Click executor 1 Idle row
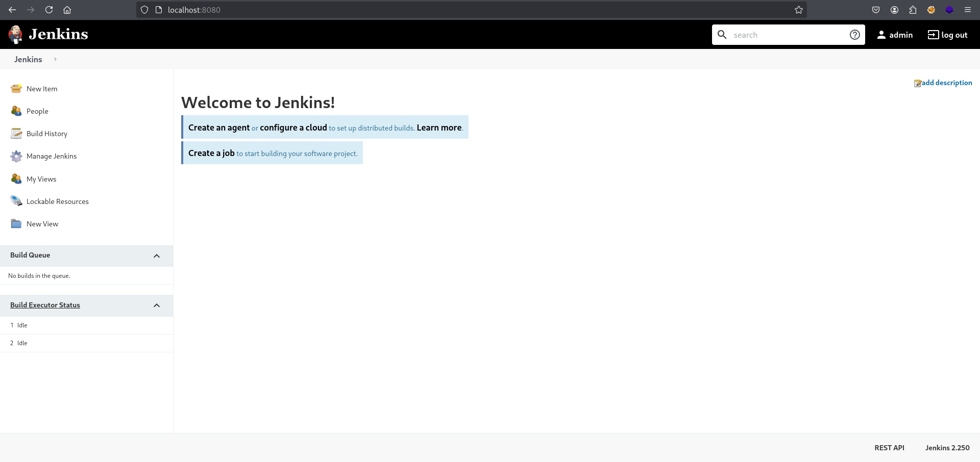980x462 pixels. (x=86, y=325)
